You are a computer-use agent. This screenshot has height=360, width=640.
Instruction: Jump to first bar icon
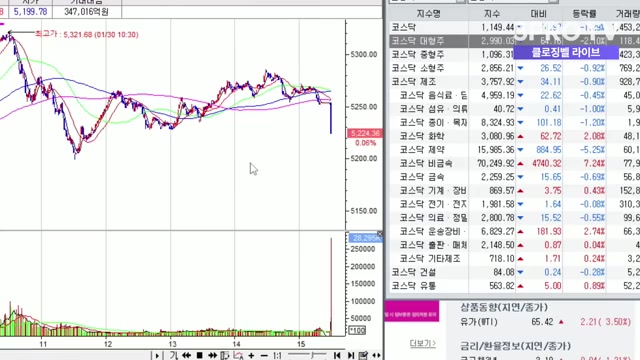click(x=337, y=356)
